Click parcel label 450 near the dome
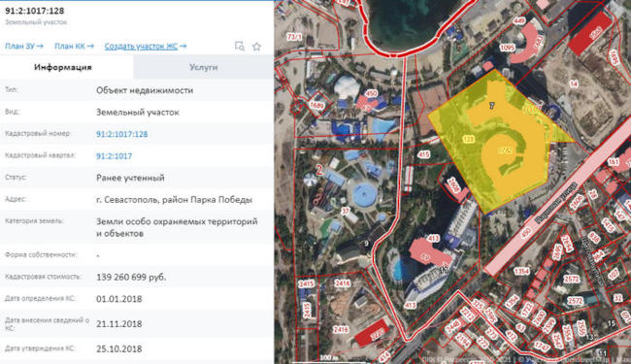 click(371, 93)
